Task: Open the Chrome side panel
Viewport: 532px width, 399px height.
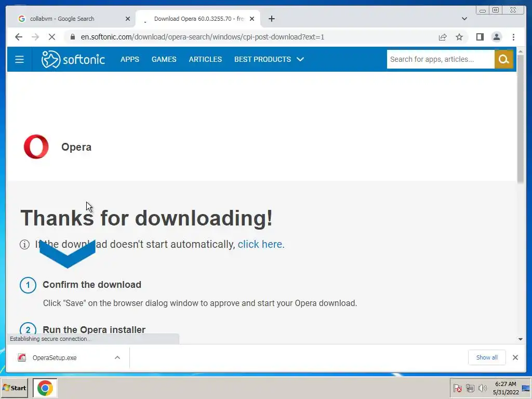Action: click(x=480, y=37)
